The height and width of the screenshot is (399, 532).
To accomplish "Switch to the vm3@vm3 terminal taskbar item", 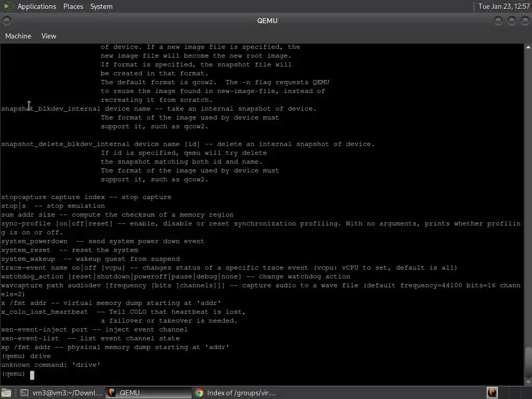I will coord(62,393).
